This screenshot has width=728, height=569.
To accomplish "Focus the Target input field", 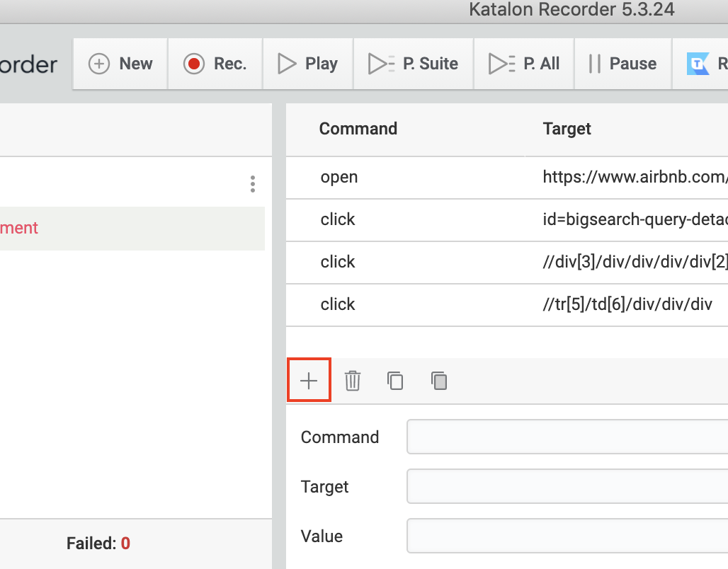I will 567,486.
